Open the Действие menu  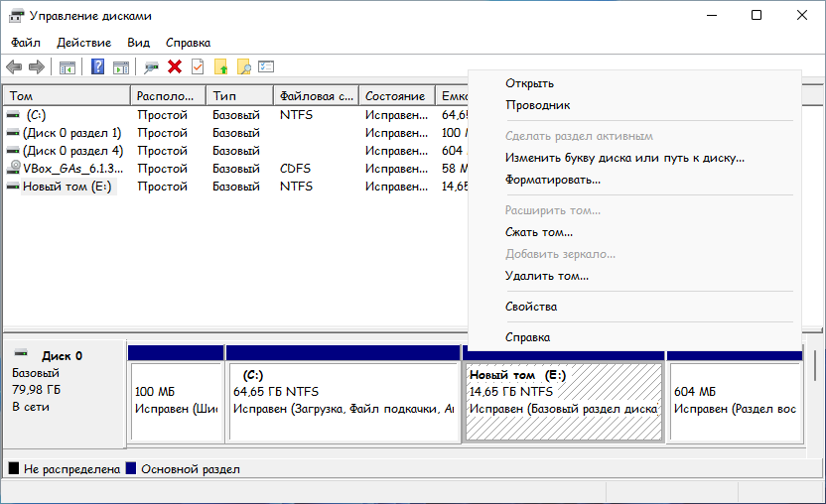pyautogui.click(x=84, y=43)
